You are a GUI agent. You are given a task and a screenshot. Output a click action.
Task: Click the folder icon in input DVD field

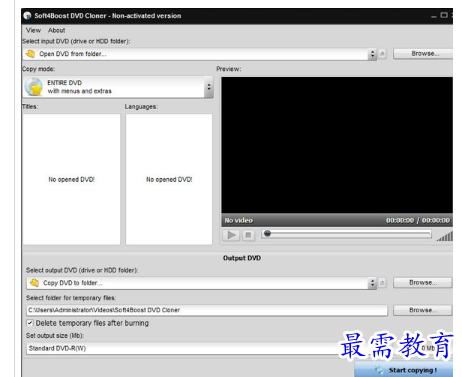click(x=30, y=54)
